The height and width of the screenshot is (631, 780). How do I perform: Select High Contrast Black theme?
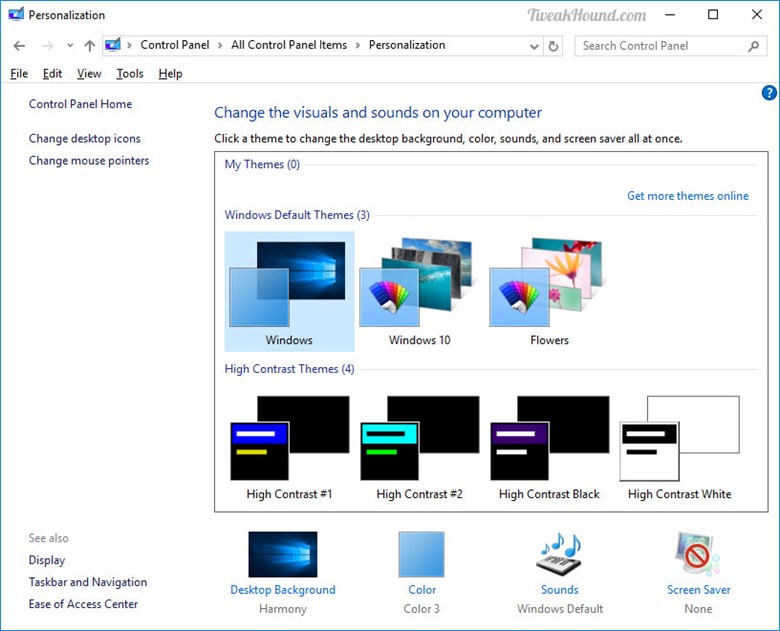coord(549,447)
